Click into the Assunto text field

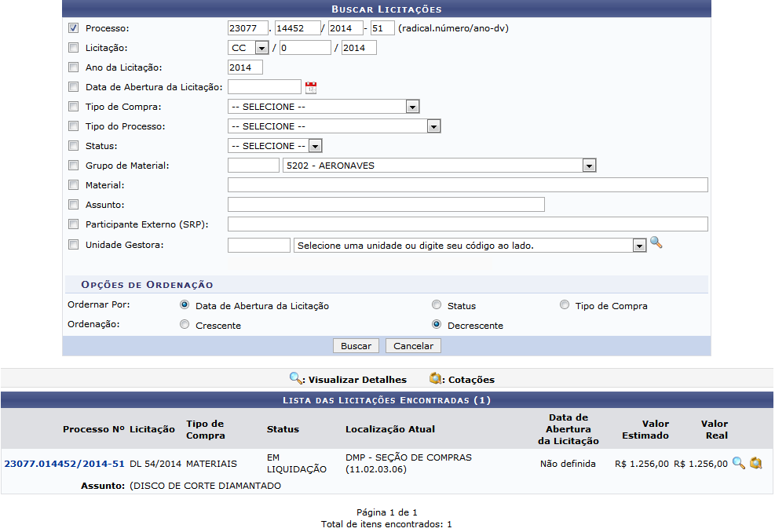pyautogui.click(x=386, y=205)
